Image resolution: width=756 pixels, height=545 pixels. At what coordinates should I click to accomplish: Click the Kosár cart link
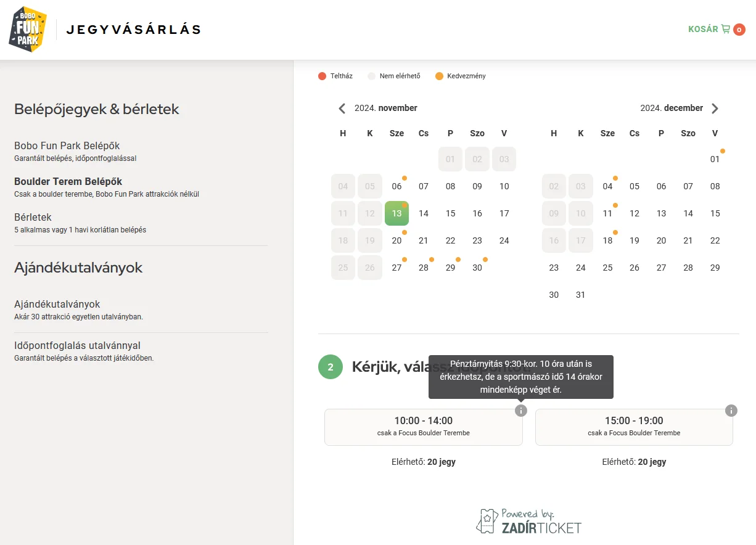[x=703, y=29]
